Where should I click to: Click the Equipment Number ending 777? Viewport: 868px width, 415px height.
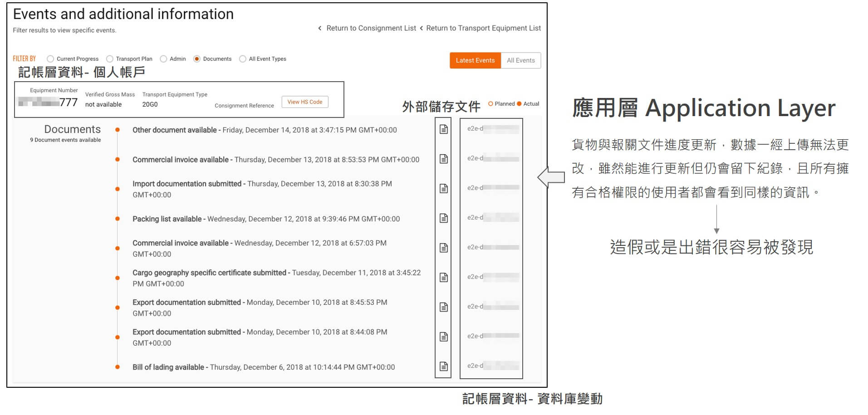coord(48,103)
